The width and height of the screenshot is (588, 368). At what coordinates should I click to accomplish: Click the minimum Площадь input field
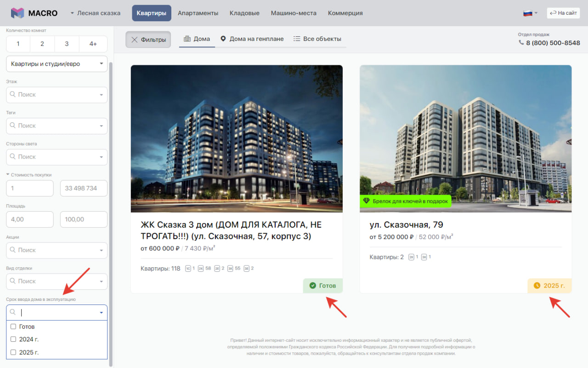click(x=30, y=219)
